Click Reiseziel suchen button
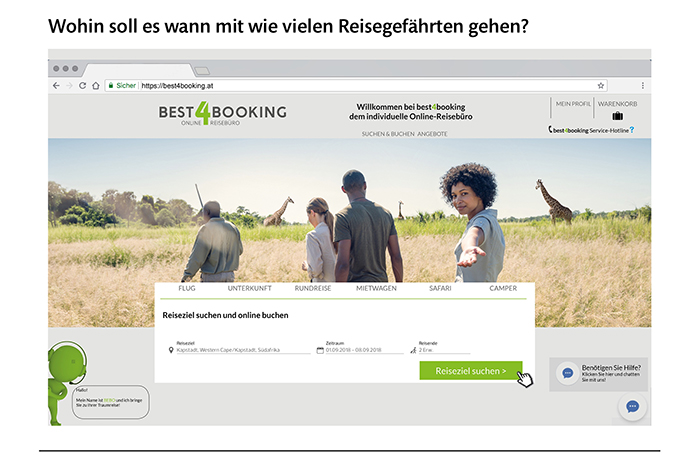Screen dimensions: 700x470 pos(471,371)
